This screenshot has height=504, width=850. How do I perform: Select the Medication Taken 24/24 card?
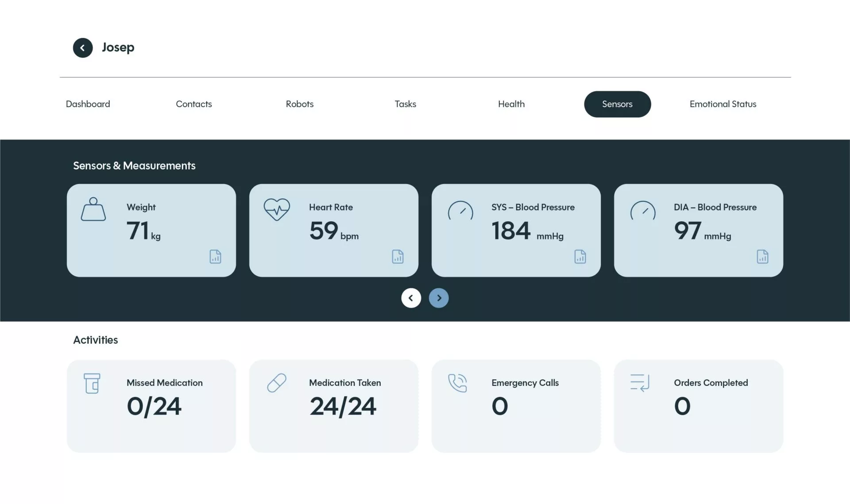point(334,406)
